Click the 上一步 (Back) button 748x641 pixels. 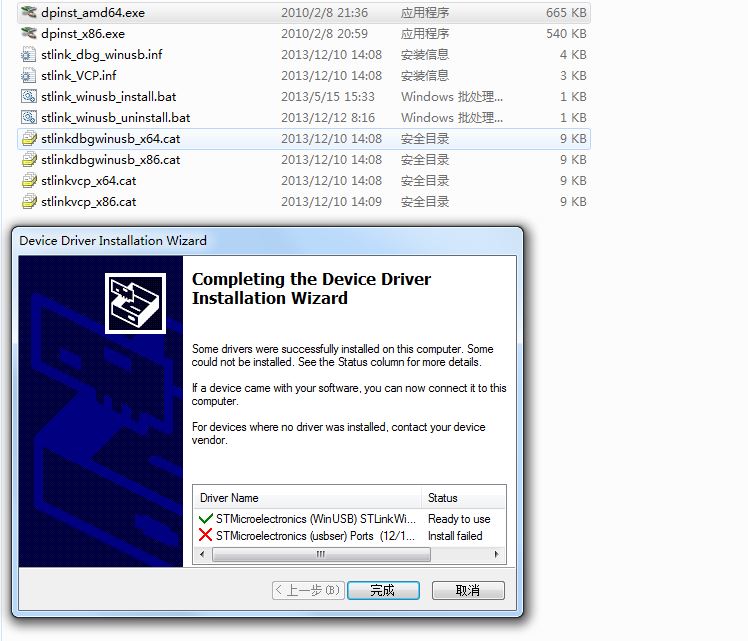pyautogui.click(x=308, y=590)
